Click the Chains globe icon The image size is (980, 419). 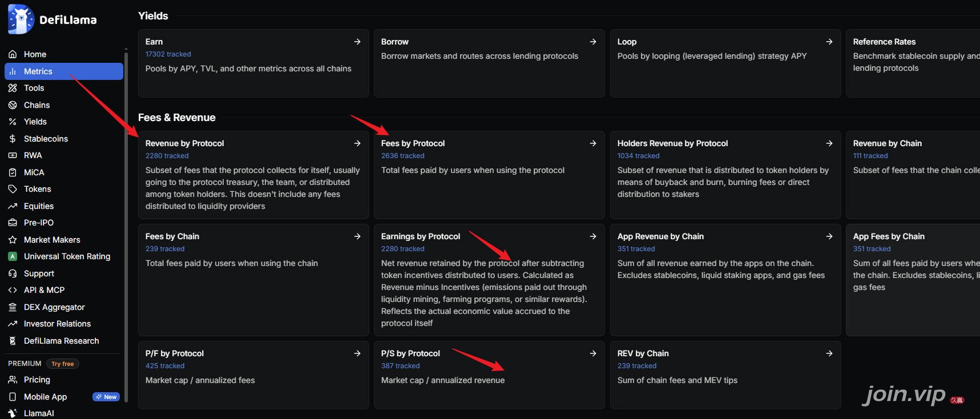pyautogui.click(x=13, y=105)
